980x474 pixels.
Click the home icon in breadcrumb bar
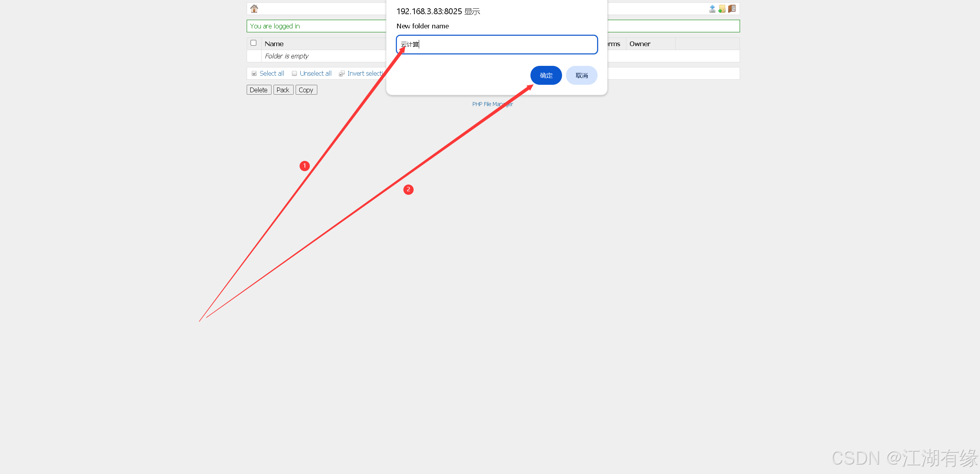pos(254,8)
